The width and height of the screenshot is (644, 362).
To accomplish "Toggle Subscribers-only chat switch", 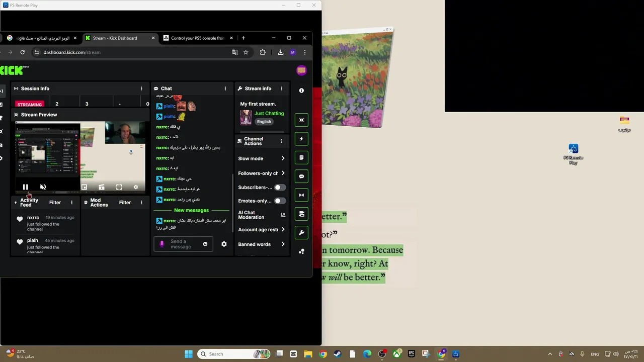I will click(280, 188).
